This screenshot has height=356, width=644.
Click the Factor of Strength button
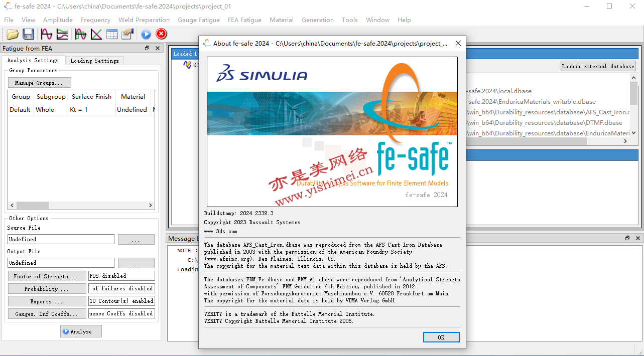(x=47, y=276)
